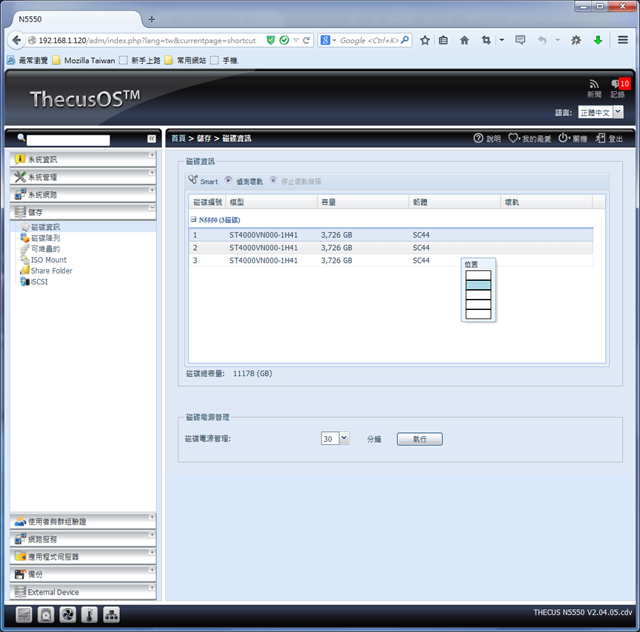Open the RAID status icon in the bottom bar

[24, 614]
